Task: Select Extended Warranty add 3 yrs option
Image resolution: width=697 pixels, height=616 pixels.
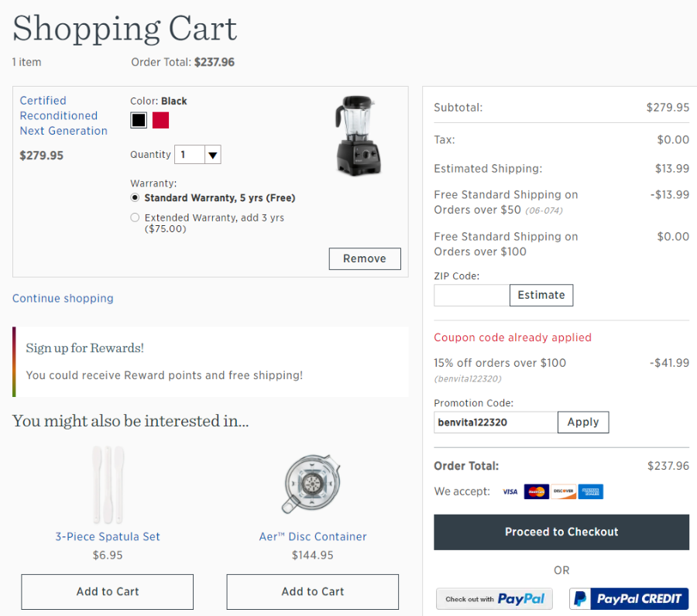Action: [x=135, y=217]
